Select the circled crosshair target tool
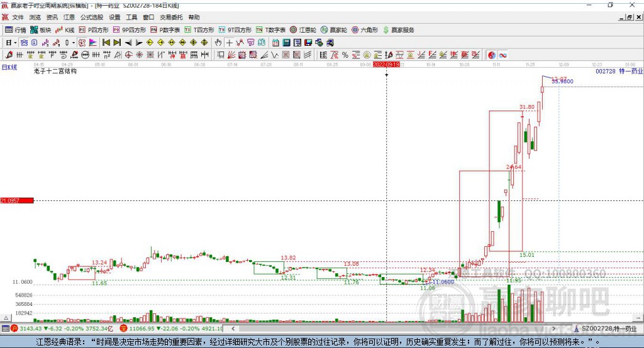 [x=128, y=55]
